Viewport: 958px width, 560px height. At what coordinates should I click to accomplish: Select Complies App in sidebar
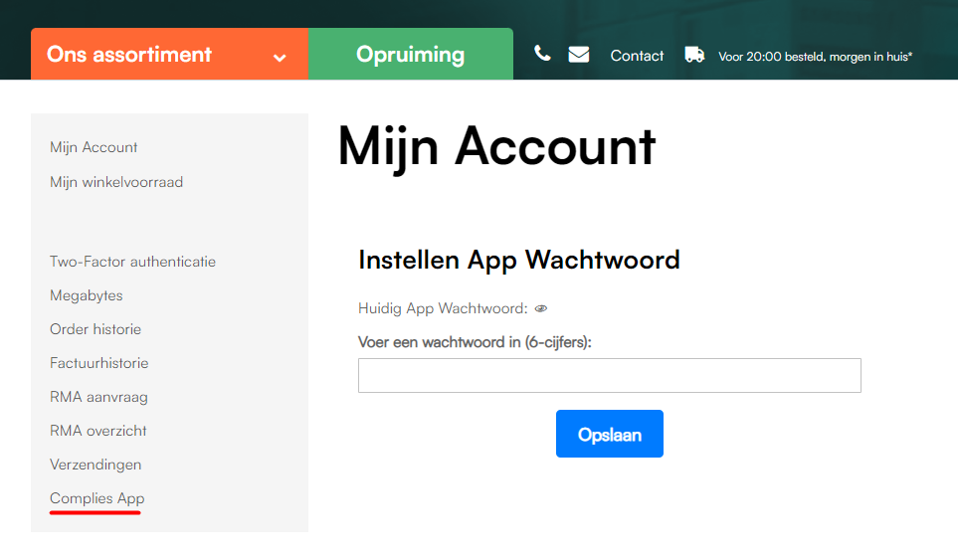[96, 498]
